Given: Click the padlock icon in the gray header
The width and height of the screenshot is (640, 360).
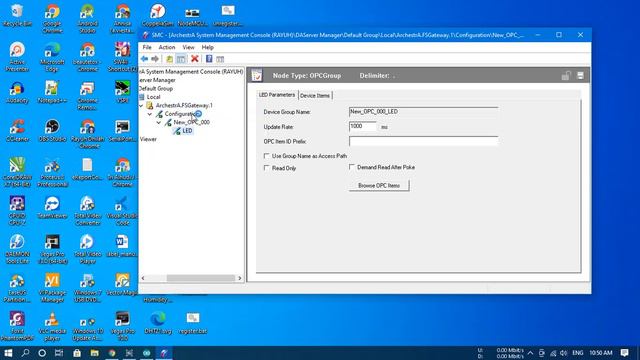Looking at the screenshot, I should (566, 76).
